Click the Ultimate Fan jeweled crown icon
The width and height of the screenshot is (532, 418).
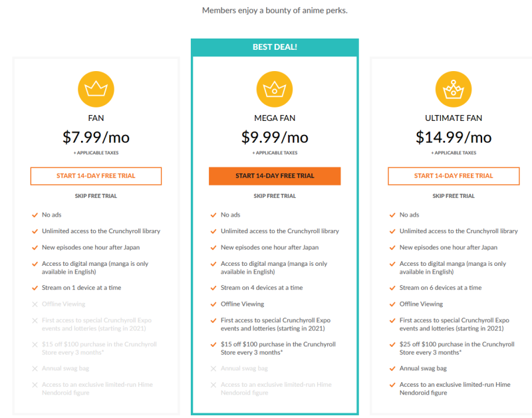pyautogui.click(x=454, y=89)
